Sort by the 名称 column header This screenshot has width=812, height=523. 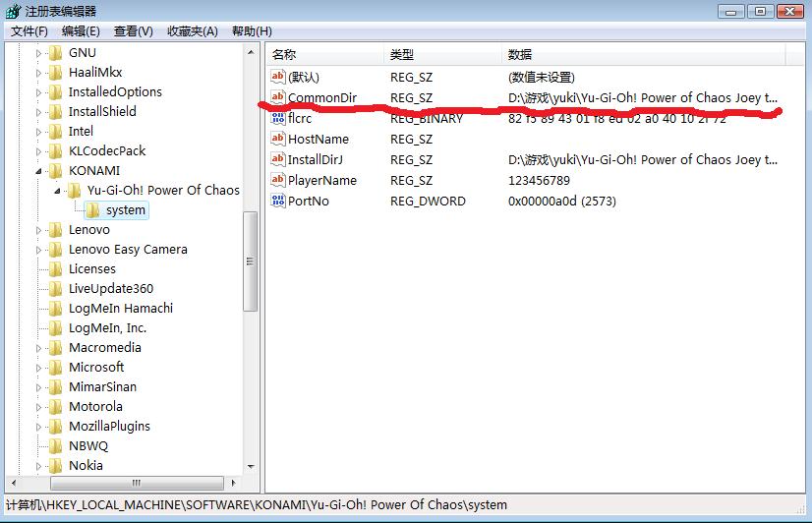pos(325,54)
